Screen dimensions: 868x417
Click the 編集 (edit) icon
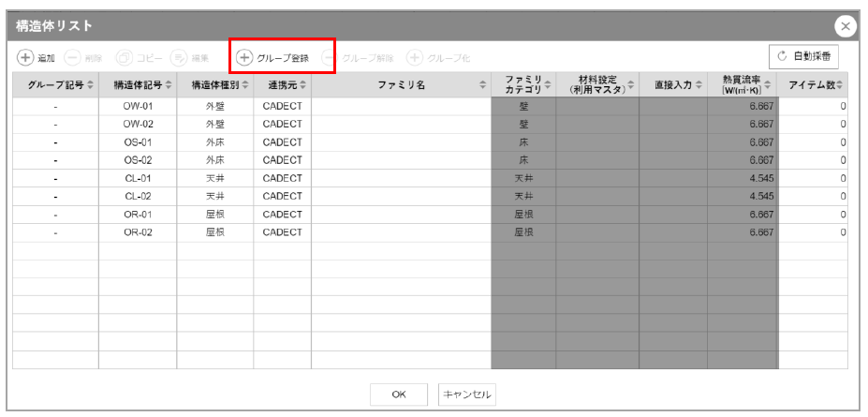(178, 57)
